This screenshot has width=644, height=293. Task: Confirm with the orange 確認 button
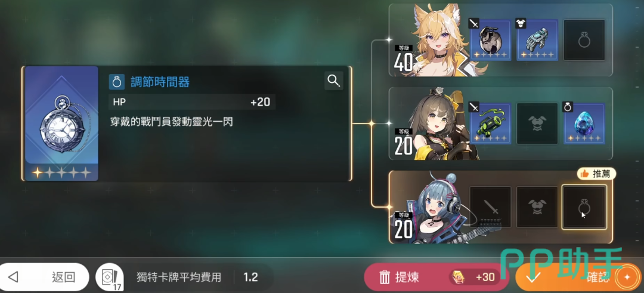click(x=580, y=277)
